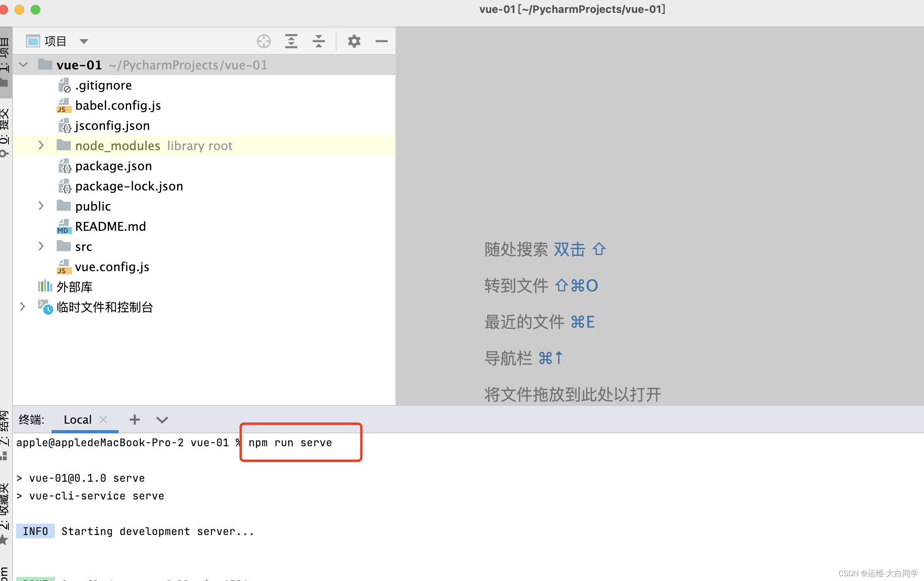Expand 临时文件和控制台 node
This screenshot has height=581, width=924.
click(23, 307)
